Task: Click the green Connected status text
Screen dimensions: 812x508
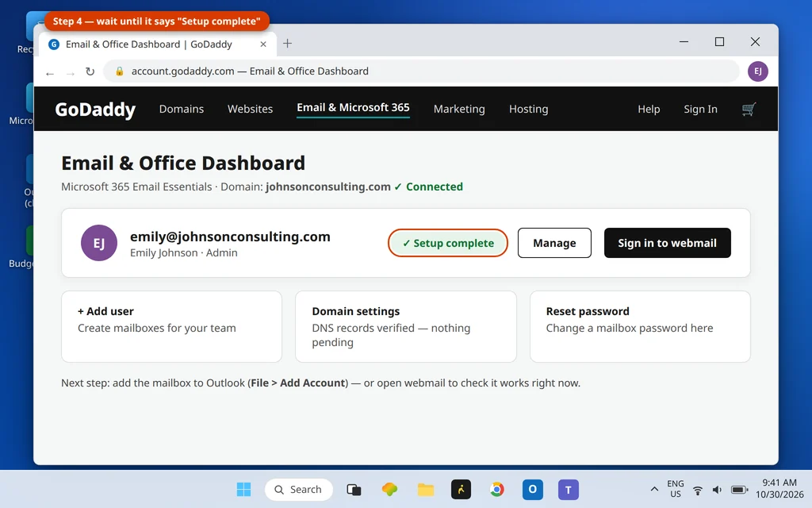Action: pos(434,187)
